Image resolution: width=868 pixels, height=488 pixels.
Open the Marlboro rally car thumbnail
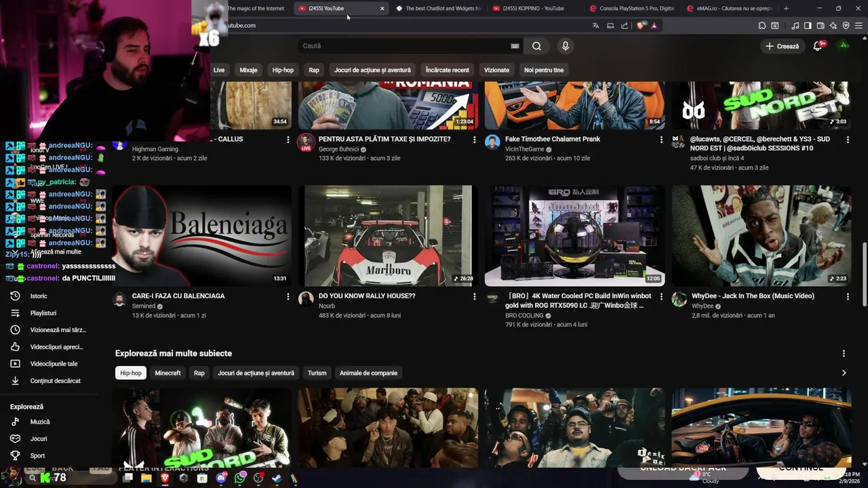click(389, 236)
